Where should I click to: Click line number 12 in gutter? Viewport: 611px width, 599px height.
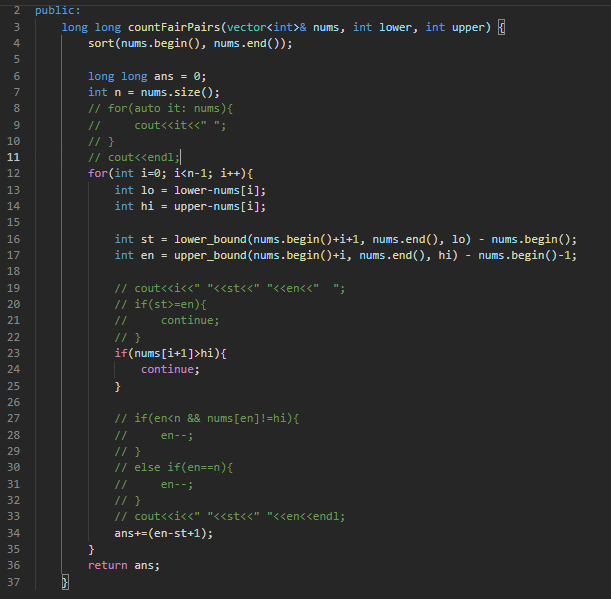(x=13, y=173)
